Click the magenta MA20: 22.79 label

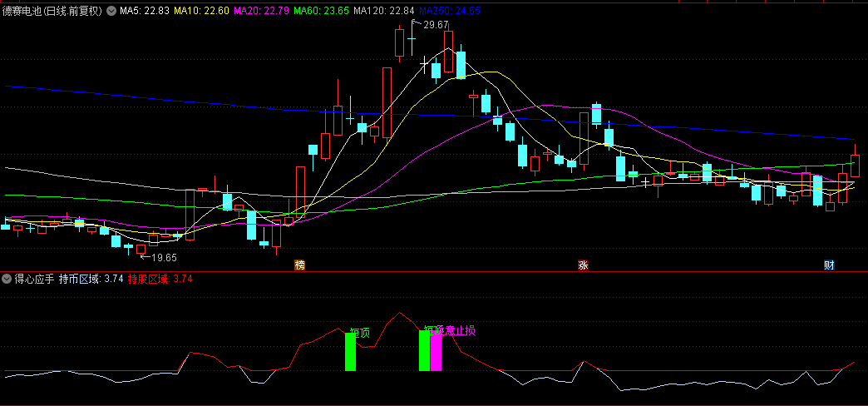(262, 11)
